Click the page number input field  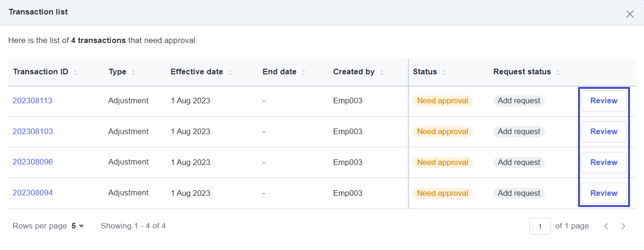tap(540, 226)
